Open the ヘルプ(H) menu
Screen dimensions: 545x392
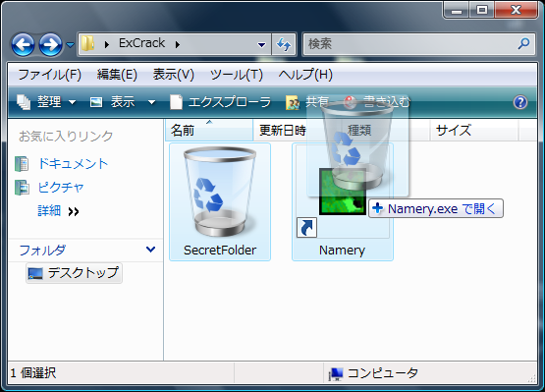(305, 75)
